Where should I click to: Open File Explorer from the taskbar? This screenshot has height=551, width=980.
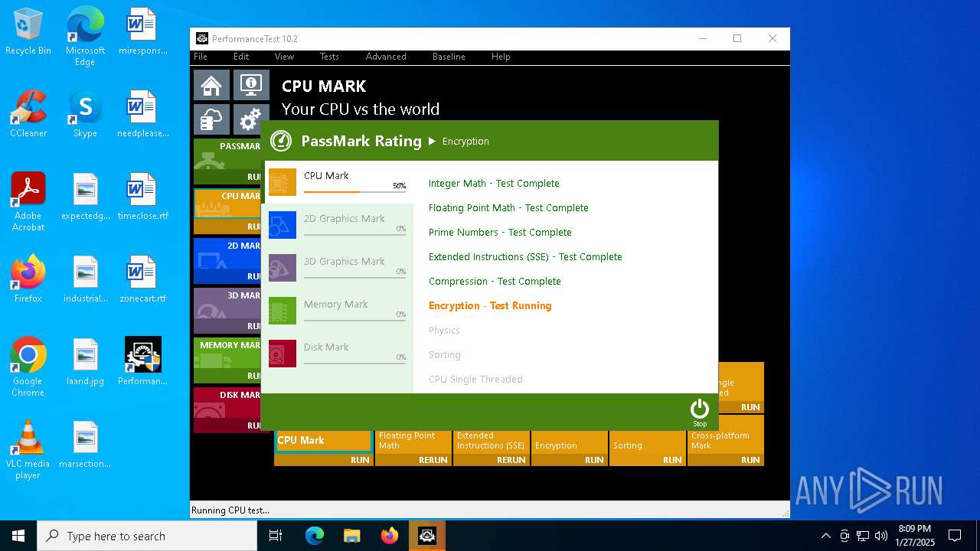pos(352,536)
